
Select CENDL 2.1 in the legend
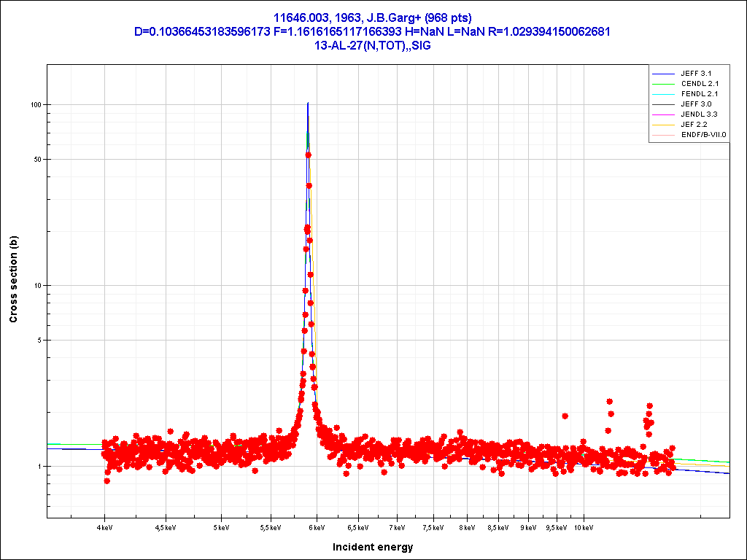pos(699,84)
